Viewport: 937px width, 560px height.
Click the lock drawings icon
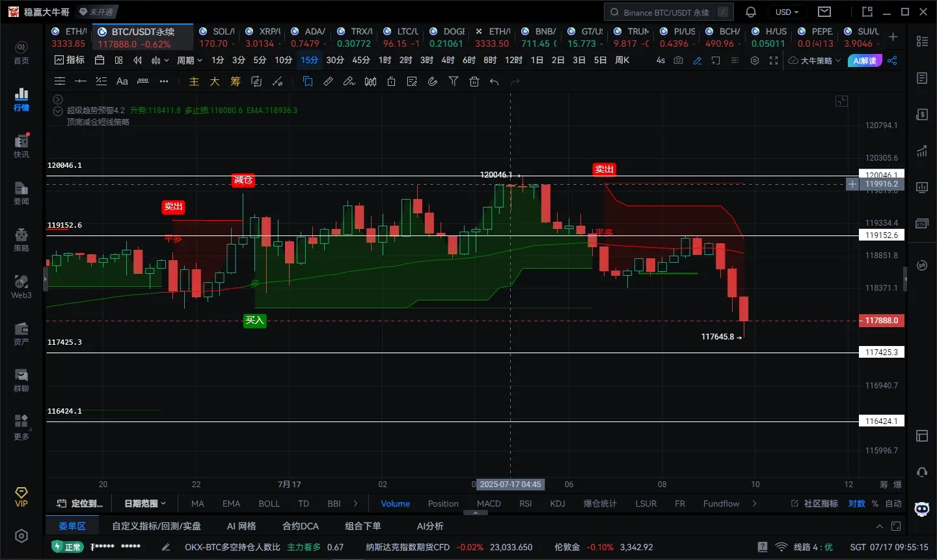pos(391,81)
